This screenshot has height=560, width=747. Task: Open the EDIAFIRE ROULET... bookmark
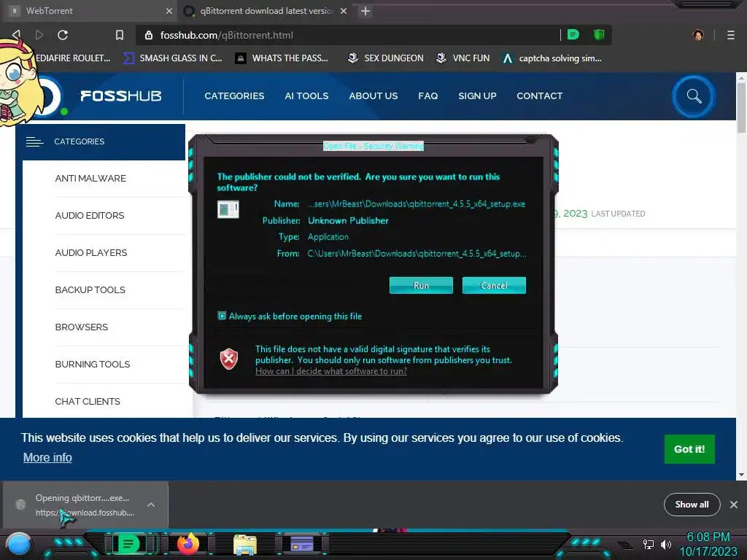pyautogui.click(x=73, y=58)
